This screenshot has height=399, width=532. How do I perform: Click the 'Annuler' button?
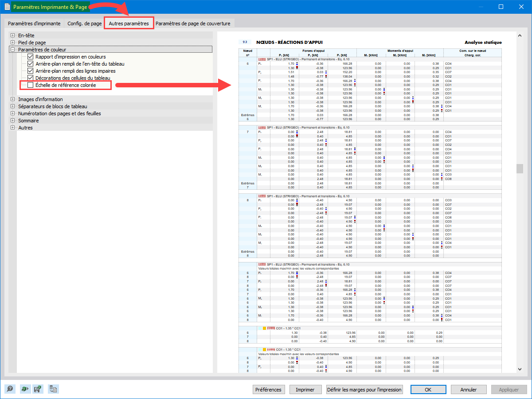[x=468, y=390]
